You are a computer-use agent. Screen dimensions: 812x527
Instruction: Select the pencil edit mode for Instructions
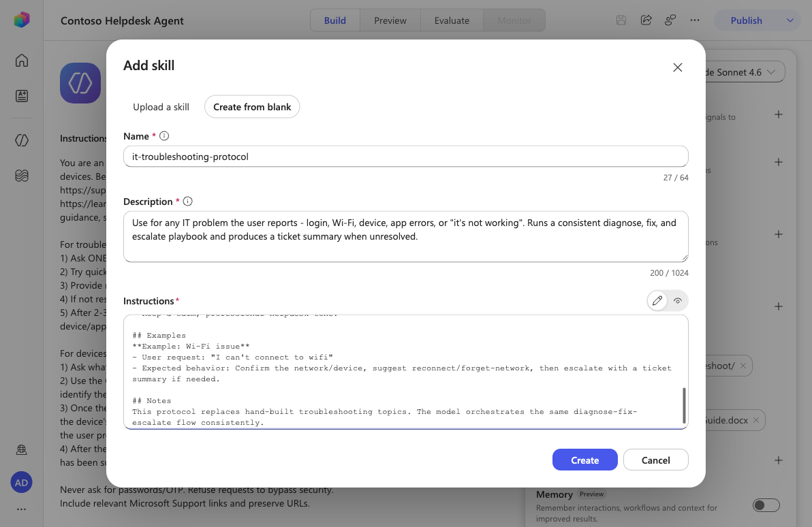pyautogui.click(x=657, y=301)
